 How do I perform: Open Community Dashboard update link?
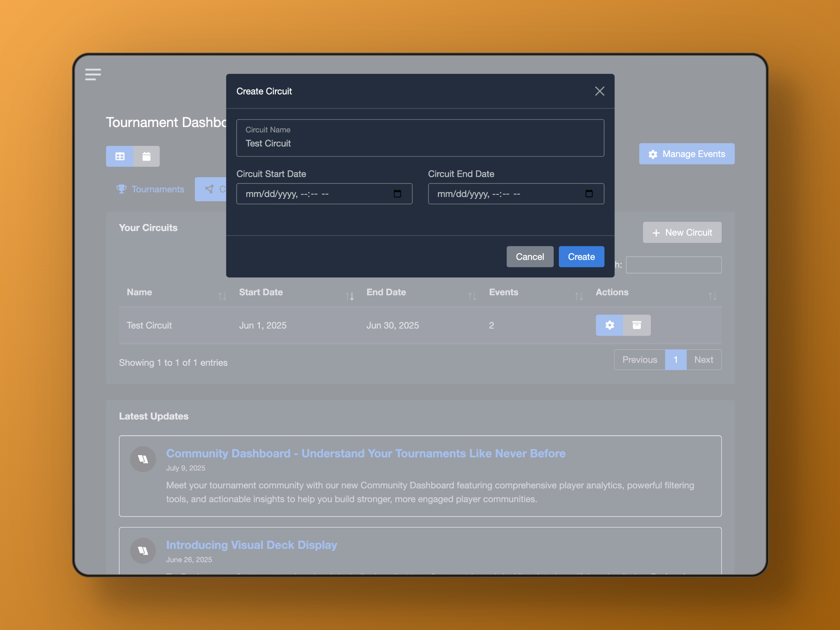coord(365,454)
